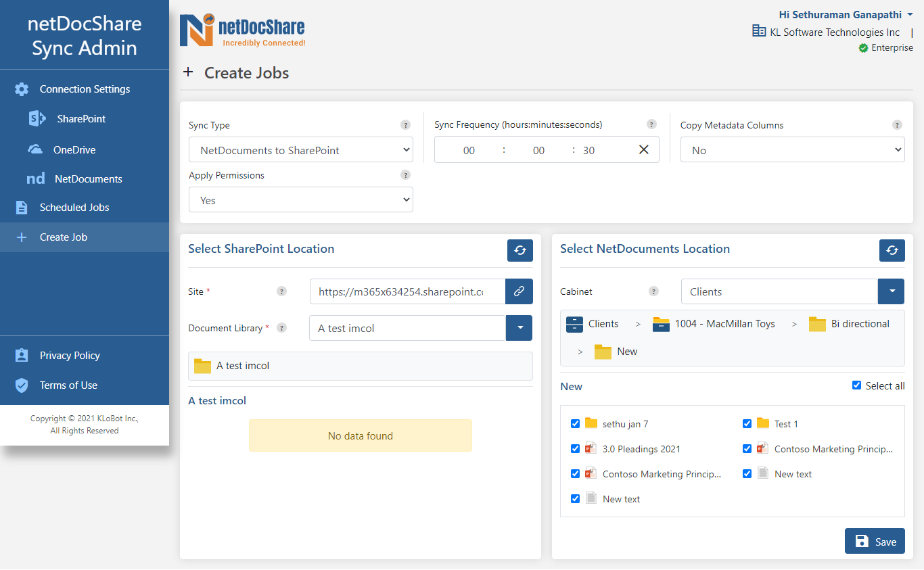Click the help icon beside Document Library
This screenshot has height=570, width=924.
[281, 328]
